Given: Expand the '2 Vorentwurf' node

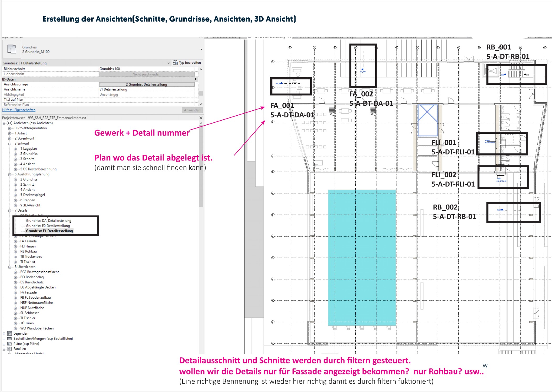Looking at the screenshot, I should tap(10, 139).
